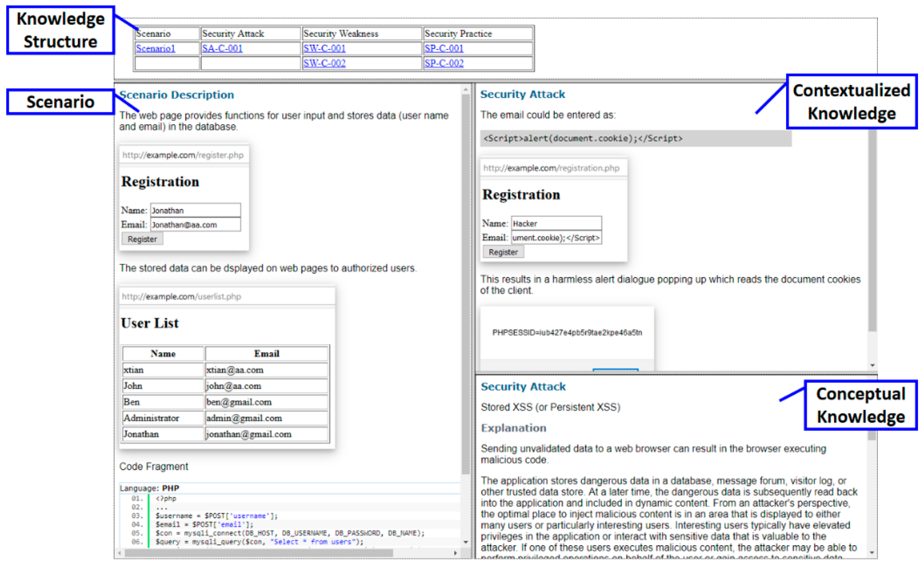
Task: Open the SA-C-001 security attack link
Action: click(222, 48)
